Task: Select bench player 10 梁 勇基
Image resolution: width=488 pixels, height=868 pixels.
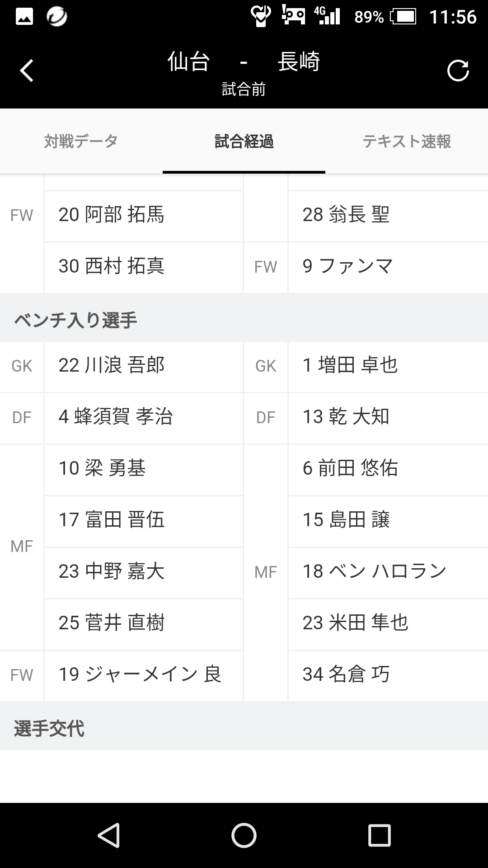Action: (143, 469)
